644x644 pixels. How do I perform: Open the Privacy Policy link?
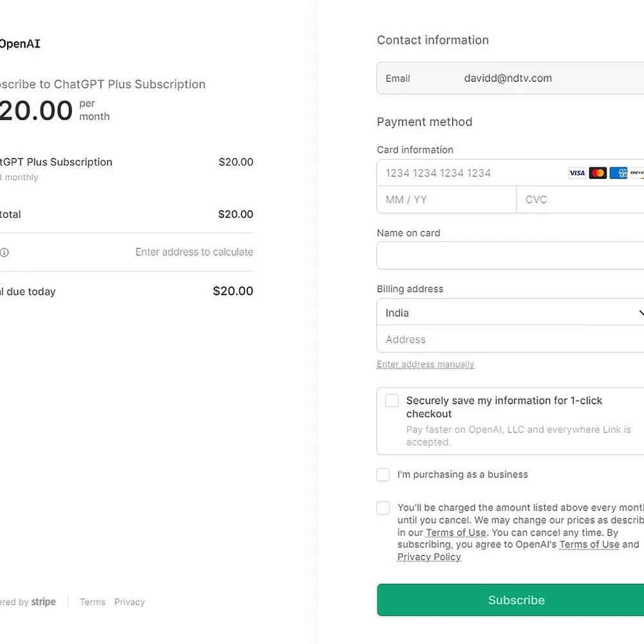click(x=429, y=556)
